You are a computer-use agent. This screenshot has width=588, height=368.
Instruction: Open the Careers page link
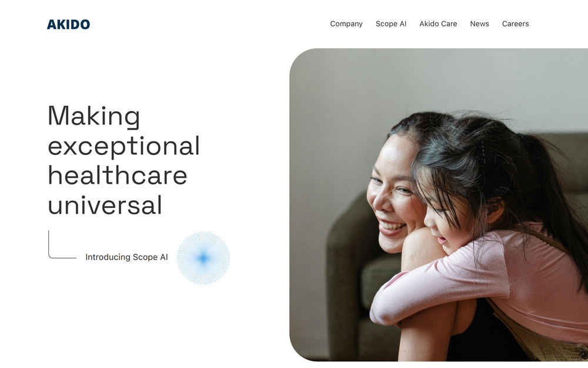pos(515,24)
